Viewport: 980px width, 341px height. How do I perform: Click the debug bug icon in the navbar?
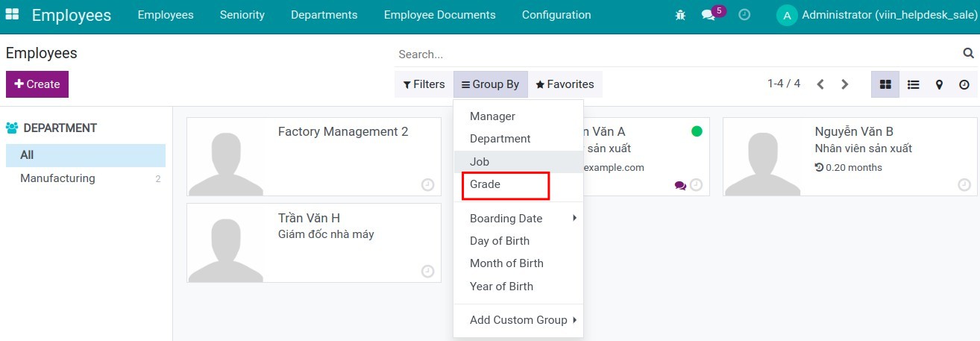click(679, 15)
